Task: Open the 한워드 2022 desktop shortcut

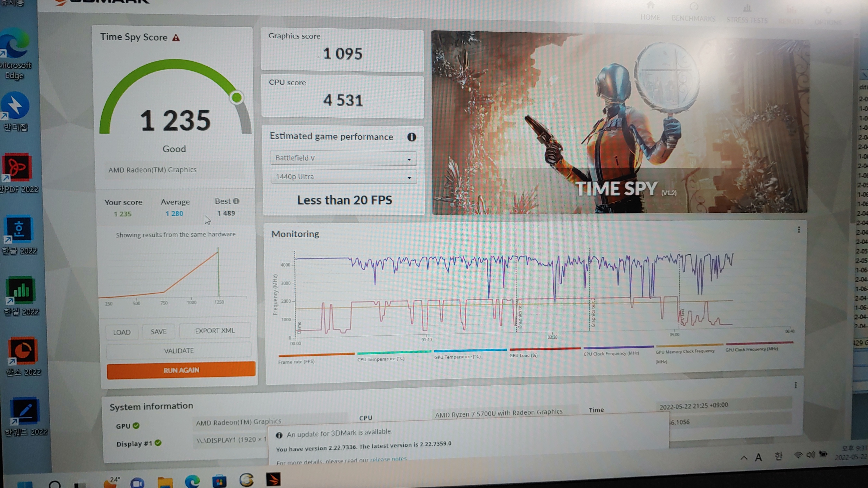Action: click(25, 417)
